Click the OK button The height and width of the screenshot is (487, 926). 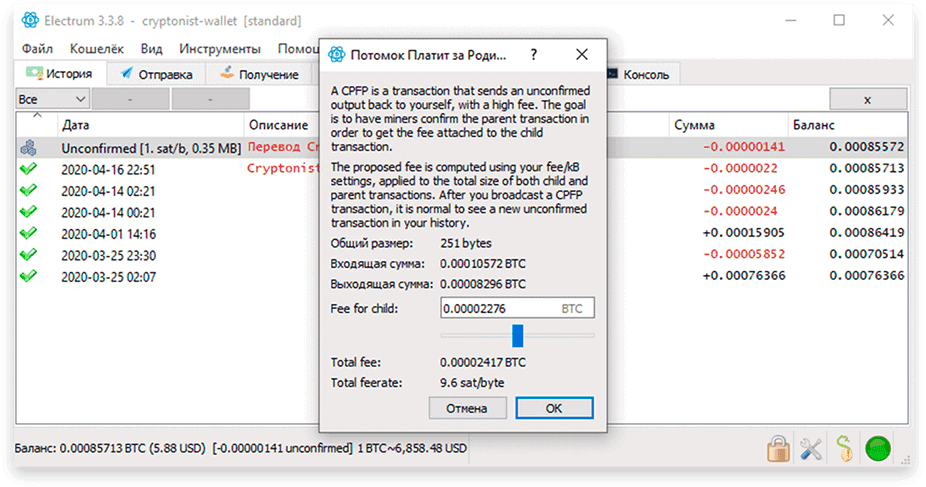pyautogui.click(x=554, y=408)
